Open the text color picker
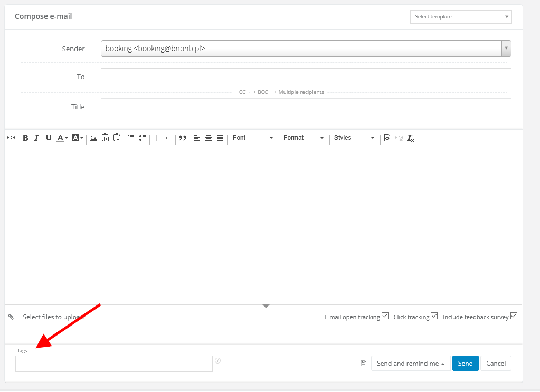This screenshot has width=540, height=392. (x=62, y=138)
